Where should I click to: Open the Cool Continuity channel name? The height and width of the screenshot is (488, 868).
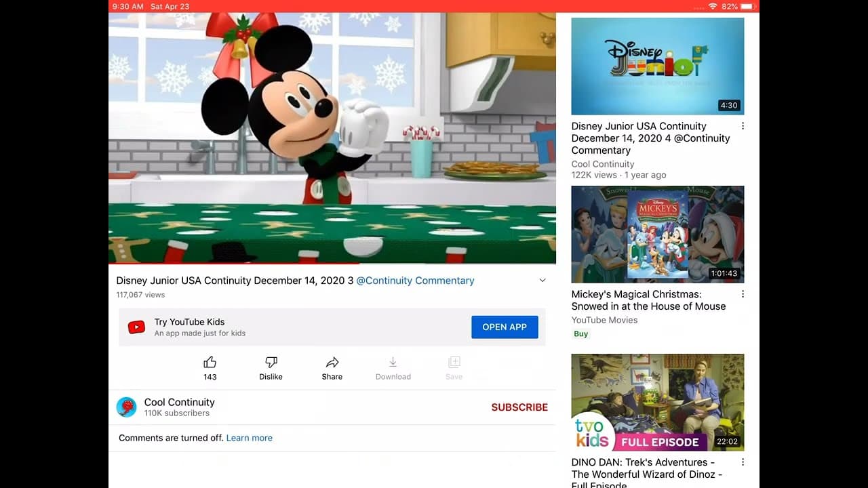coord(180,402)
